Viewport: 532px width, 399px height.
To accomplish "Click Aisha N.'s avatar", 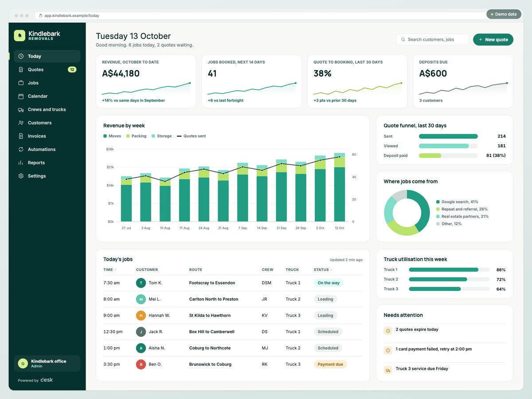I will click(x=141, y=348).
